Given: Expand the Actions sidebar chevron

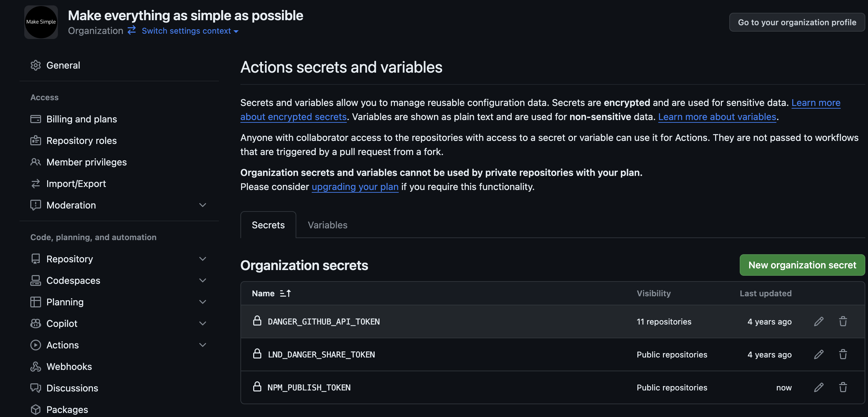Looking at the screenshot, I should point(202,345).
